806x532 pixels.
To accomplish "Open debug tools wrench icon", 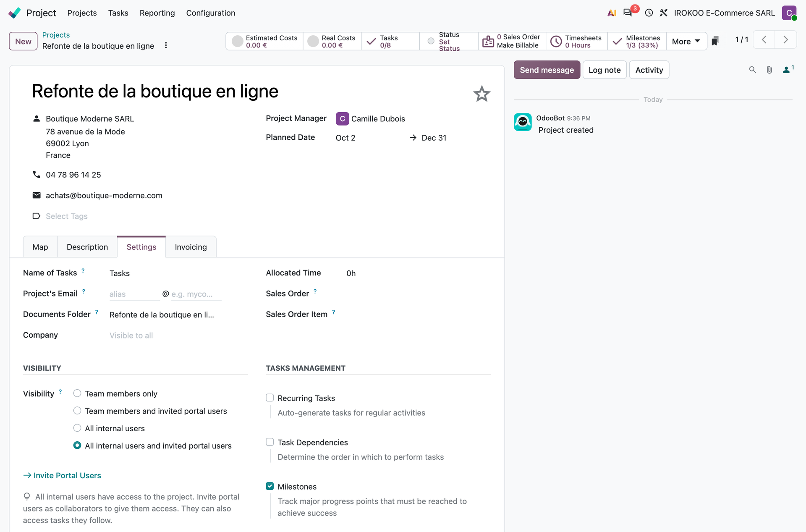I will click(x=663, y=13).
